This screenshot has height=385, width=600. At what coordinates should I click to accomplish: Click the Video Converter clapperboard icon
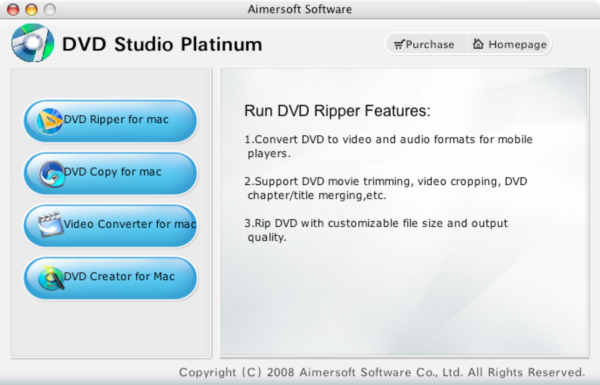coord(50,224)
